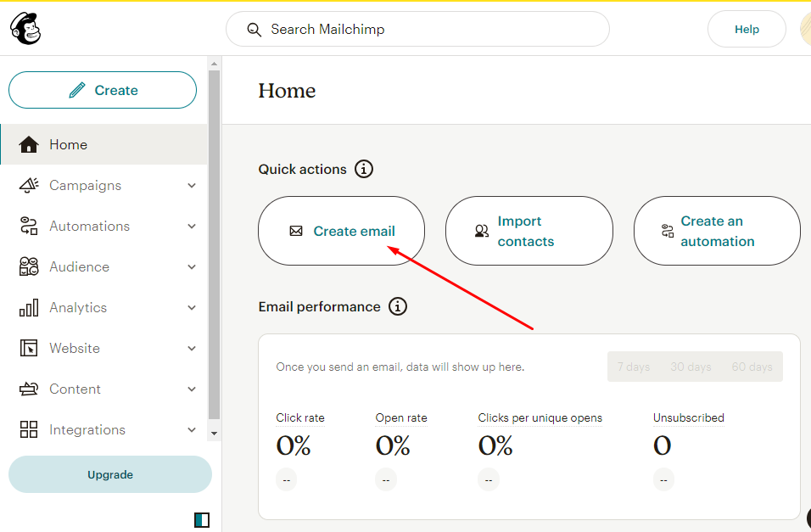
Task: Click the Search Mailchimp field
Action: 417,28
